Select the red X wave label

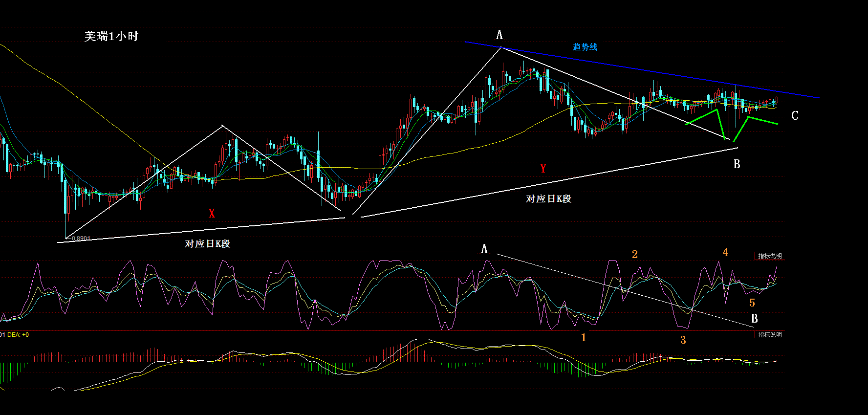click(x=212, y=213)
